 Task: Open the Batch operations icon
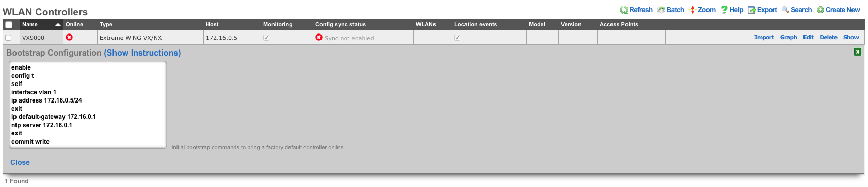[x=661, y=10]
